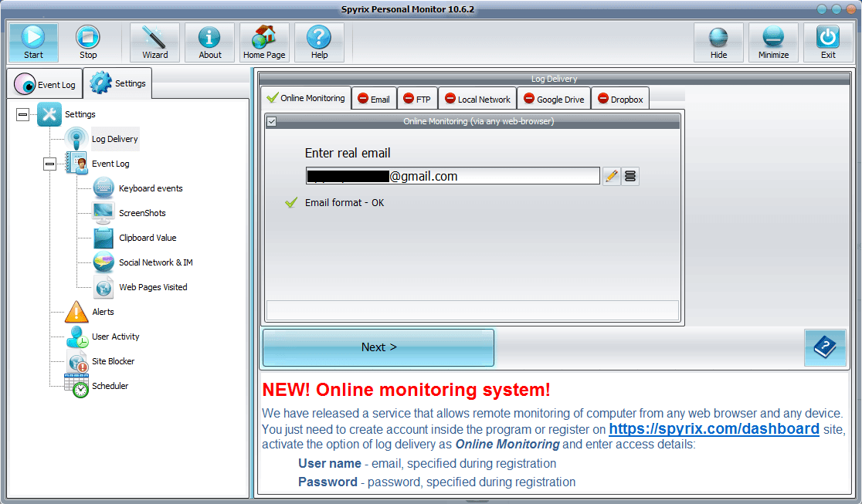This screenshot has height=504, width=862.
Task: Open the Wizard tool
Action: [x=155, y=42]
